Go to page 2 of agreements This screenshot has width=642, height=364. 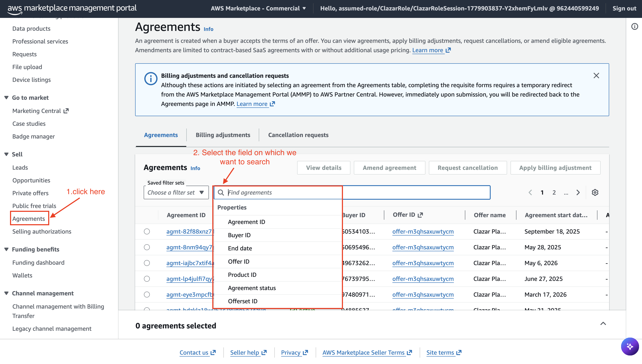click(554, 192)
